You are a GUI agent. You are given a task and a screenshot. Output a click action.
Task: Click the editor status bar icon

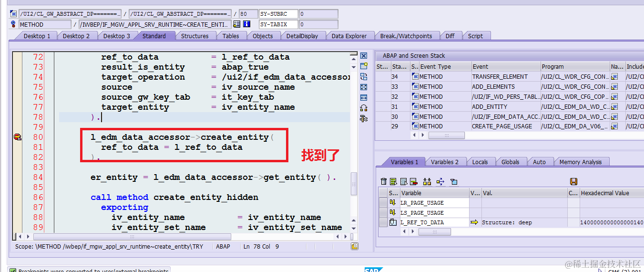click(x=355, y=247)
